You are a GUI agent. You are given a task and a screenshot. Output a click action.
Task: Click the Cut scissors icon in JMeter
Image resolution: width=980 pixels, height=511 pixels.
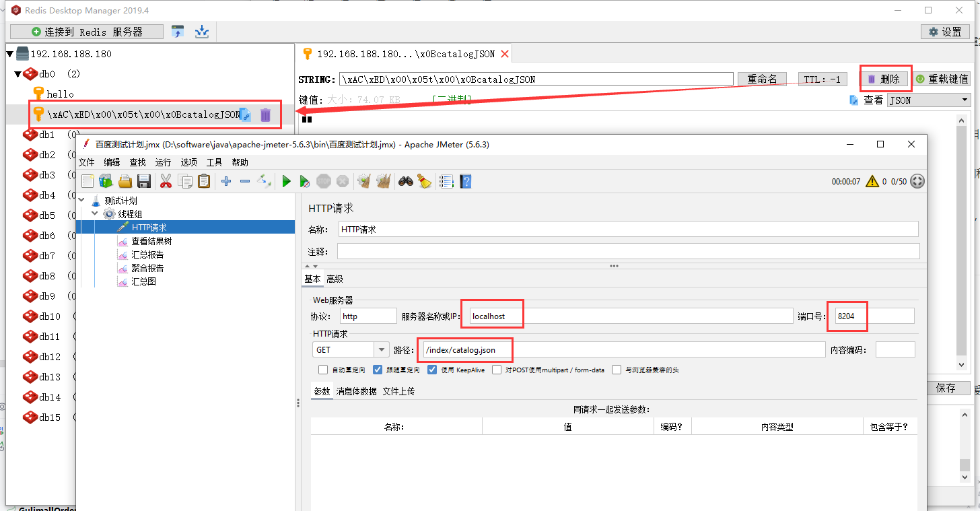click(166, 181)
